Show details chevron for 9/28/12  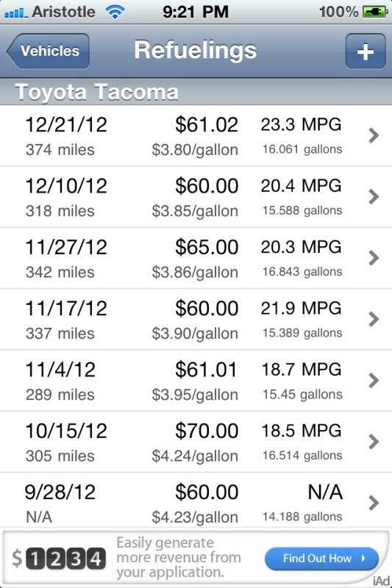pos(374,503)
